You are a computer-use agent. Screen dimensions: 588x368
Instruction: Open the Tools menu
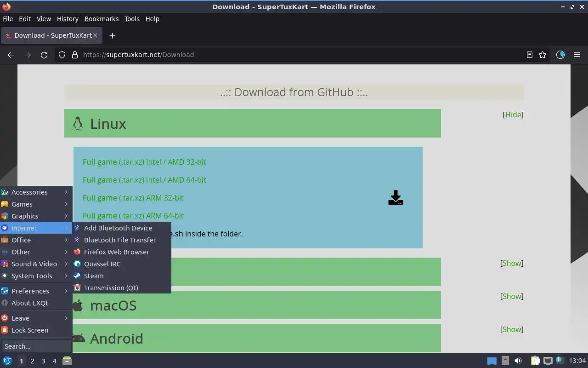tap(132, 19)
